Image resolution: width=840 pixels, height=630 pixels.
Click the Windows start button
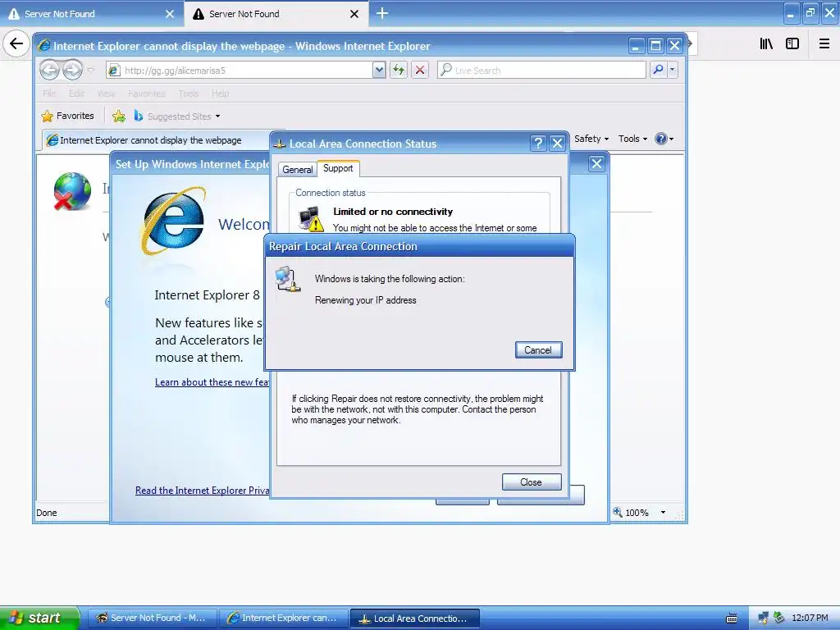coord(39,618)
